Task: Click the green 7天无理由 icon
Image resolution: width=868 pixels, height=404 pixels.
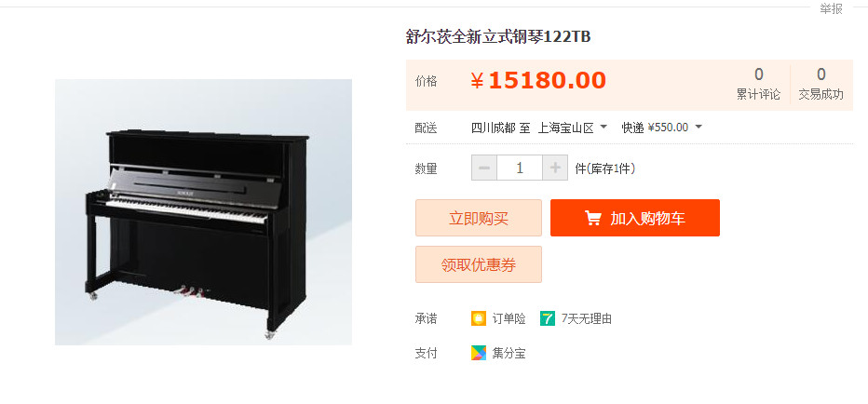Action: tap(547, 318)
